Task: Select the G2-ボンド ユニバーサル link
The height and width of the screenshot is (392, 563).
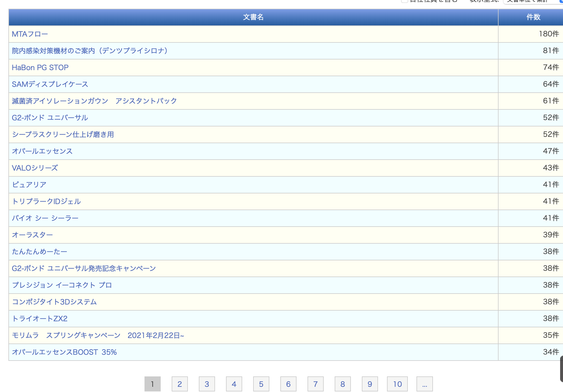Action: (x=50, y=118)
